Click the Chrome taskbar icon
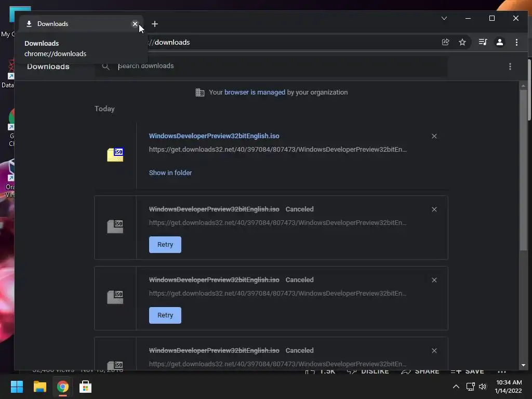 62,387
